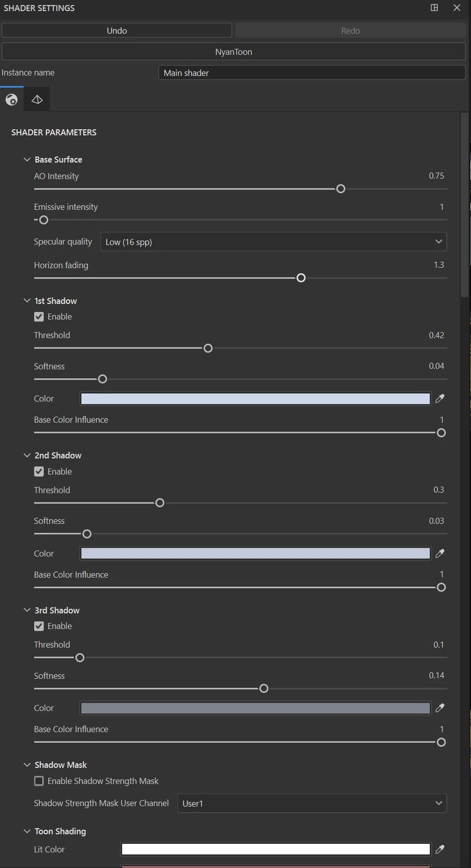
Task: Click the 1st Shadow Softness slider handle
Action: pos(103,379)
